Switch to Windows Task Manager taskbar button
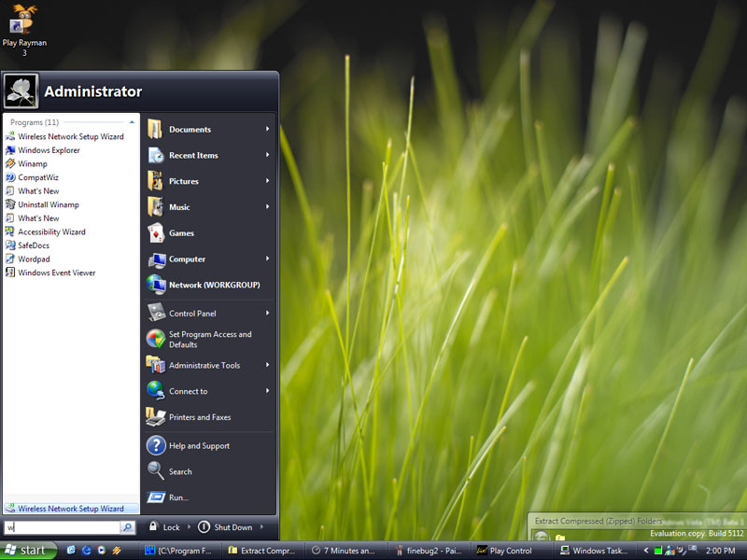 coord(595,551)
